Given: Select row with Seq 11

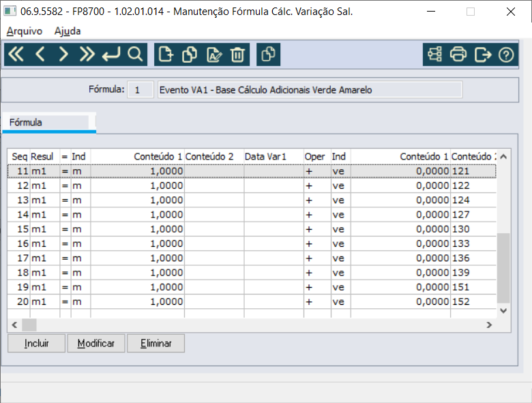Looking at the screenshot, I should click(x=252, y=171).
